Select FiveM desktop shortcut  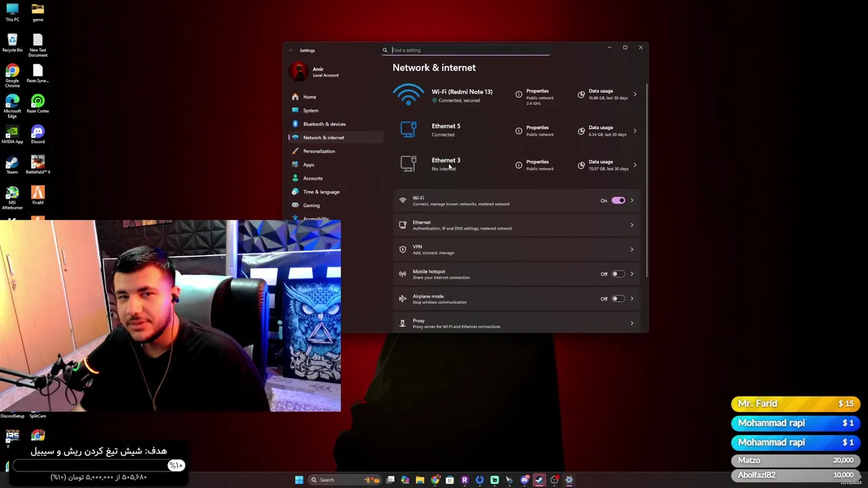click(x=38, y=195)
